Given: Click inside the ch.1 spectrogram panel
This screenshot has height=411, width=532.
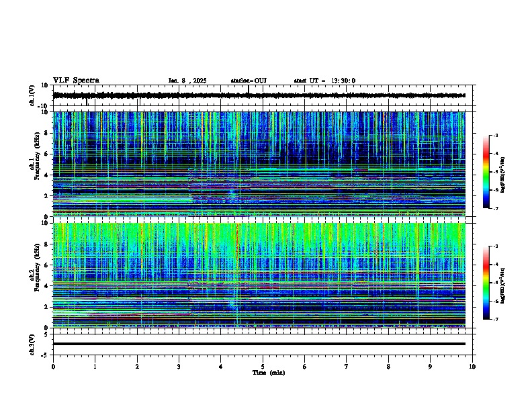Looking at the screenshot, I should (x=259, y=164).
